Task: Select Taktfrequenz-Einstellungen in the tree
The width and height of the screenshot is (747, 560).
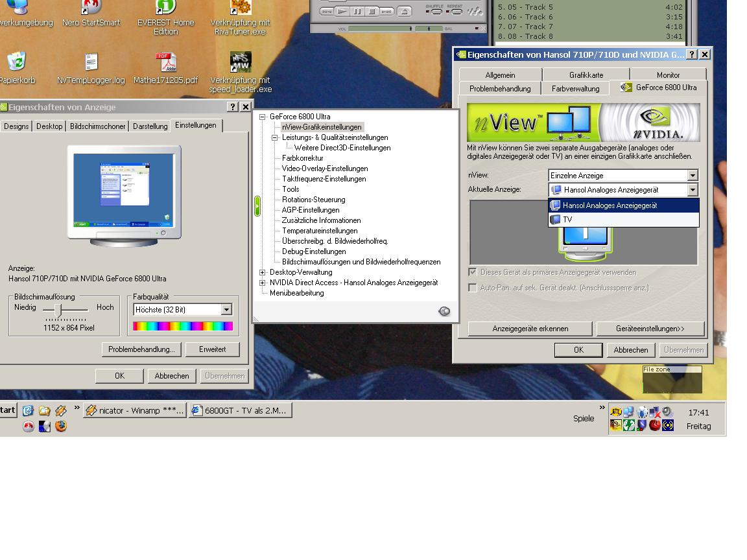Action: pyautogui.click(x=324, y=179)
